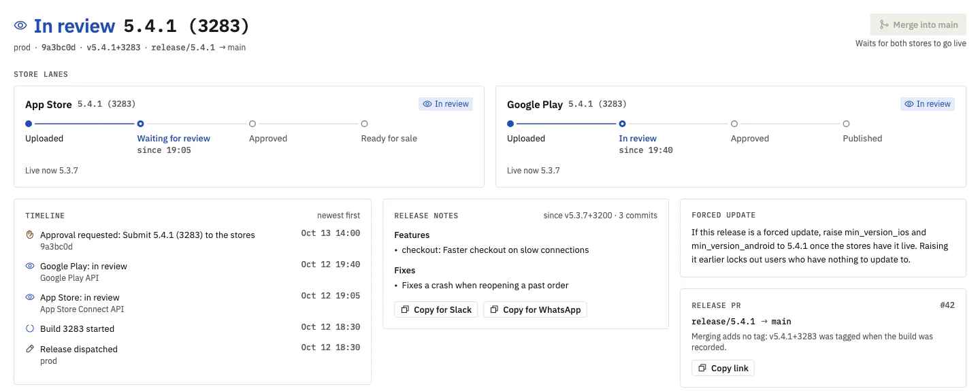Click the In review label under Google Play
This screenshot has height=391, width=980.
[638, 138]
